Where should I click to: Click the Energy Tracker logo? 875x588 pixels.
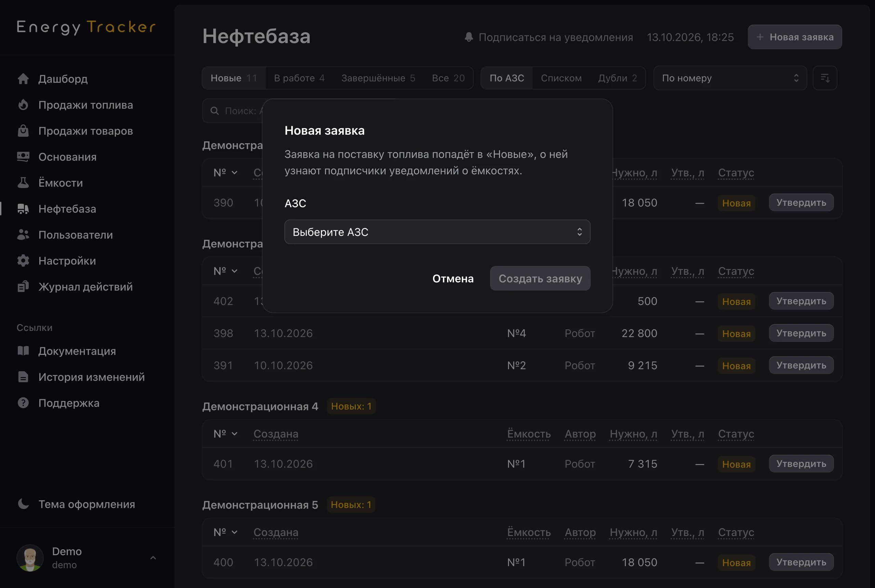pyautogui.click(x=86, y=27)
